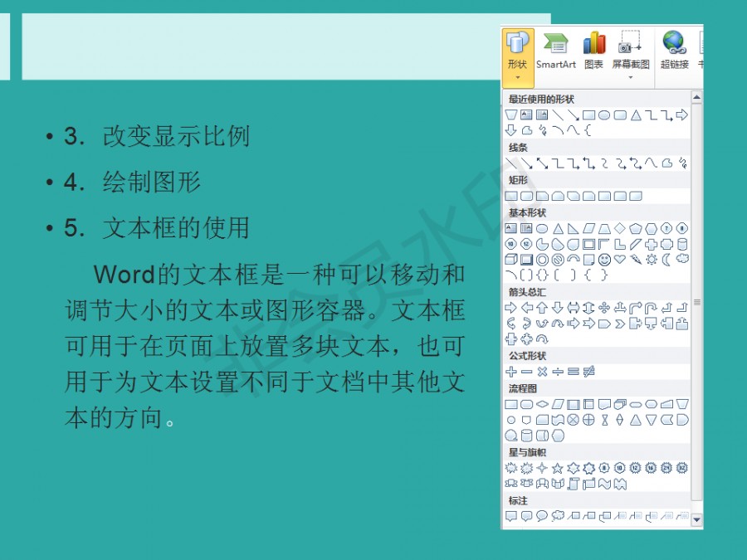Choose the plus sign equation shape

click(x=511, y=372)
